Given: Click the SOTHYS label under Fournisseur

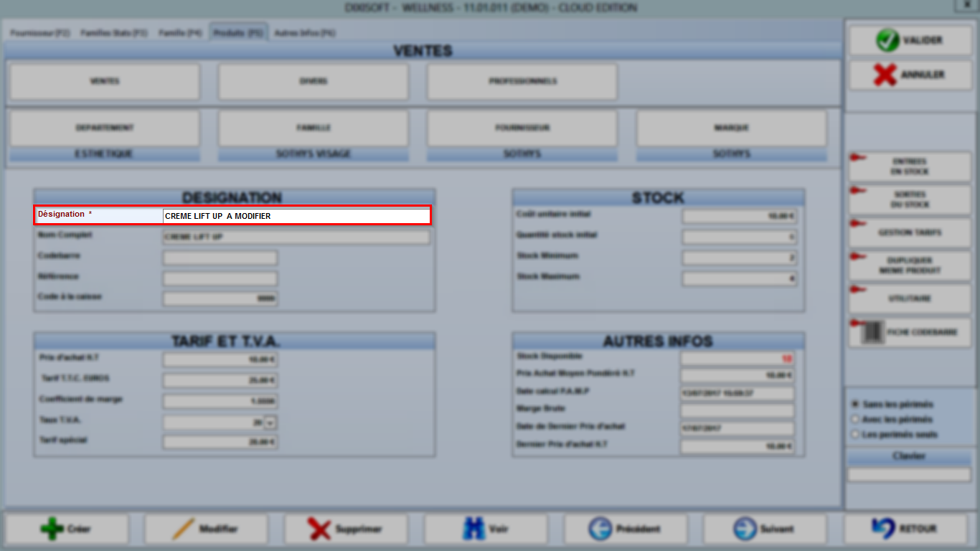Looking at the screenshot, I should coord(522,154).
